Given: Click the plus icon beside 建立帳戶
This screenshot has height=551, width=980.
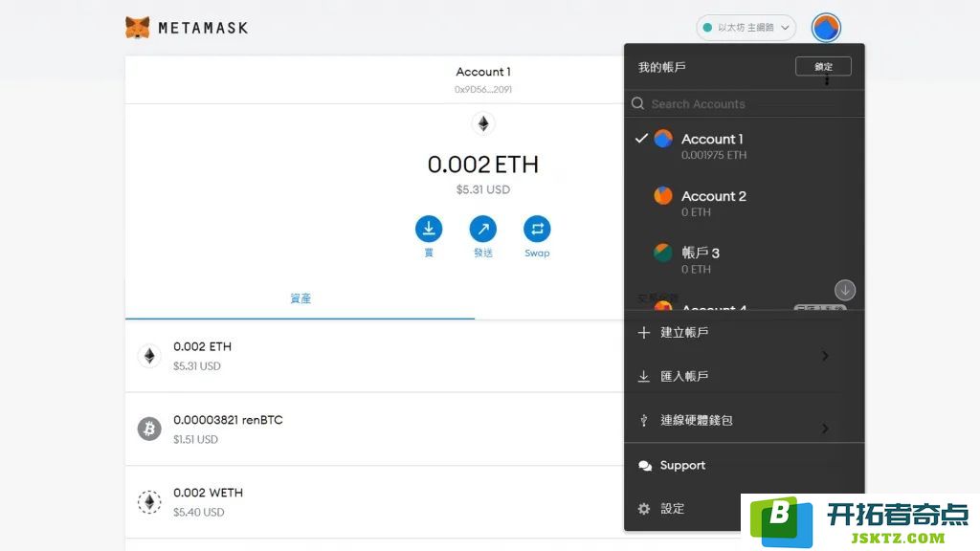Looking at the screenshot, I should coord(644,332).
